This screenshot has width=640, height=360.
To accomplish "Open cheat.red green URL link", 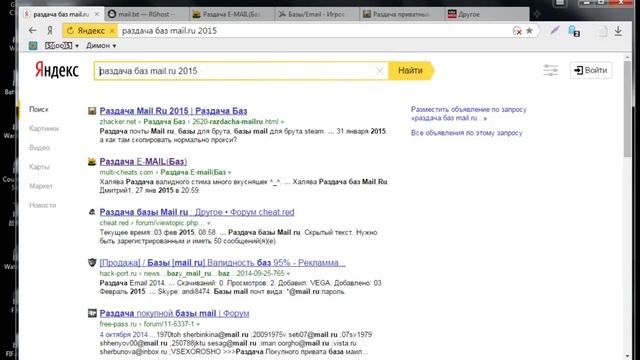I will pyautogui.click(x=152, y=223).
